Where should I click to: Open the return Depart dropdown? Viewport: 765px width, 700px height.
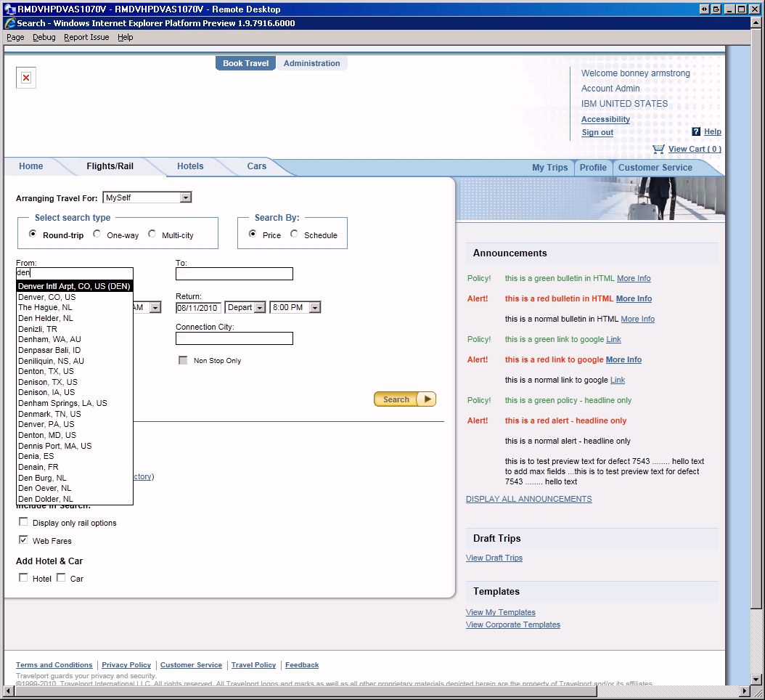(260, 308)
